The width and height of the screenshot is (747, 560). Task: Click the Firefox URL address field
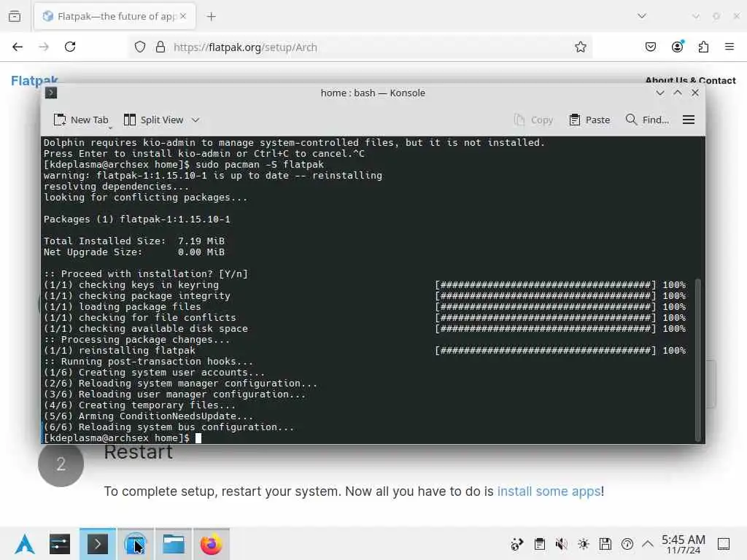tap(360, 47)
